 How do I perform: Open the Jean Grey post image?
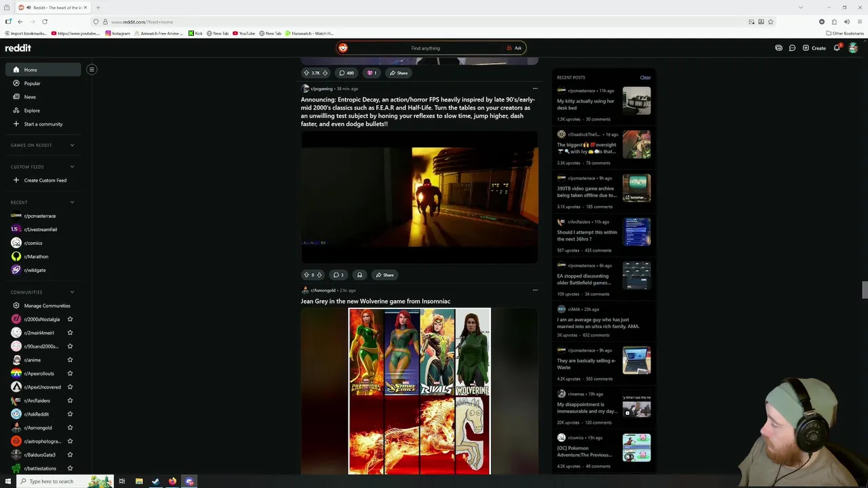420,391
